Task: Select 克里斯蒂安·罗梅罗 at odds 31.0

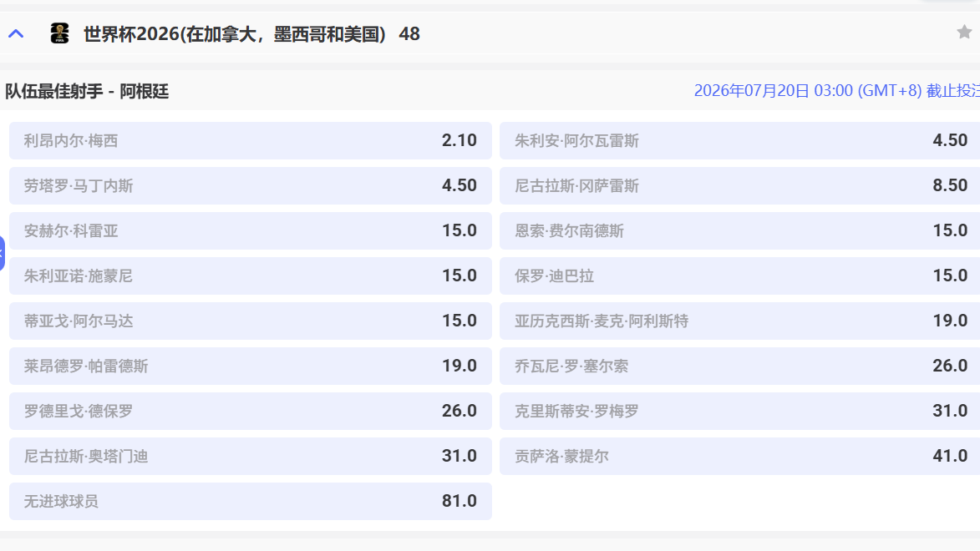Action: (739, 412)
